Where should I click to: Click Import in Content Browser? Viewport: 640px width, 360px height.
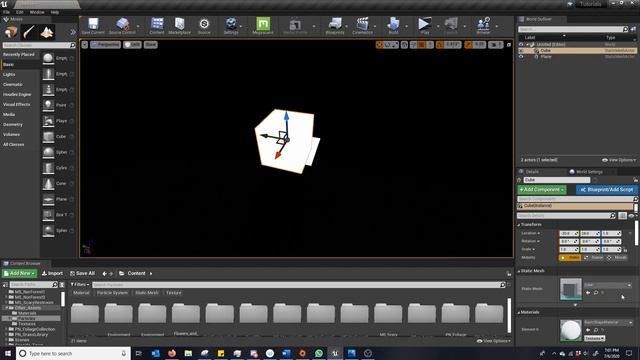(52, 273)
